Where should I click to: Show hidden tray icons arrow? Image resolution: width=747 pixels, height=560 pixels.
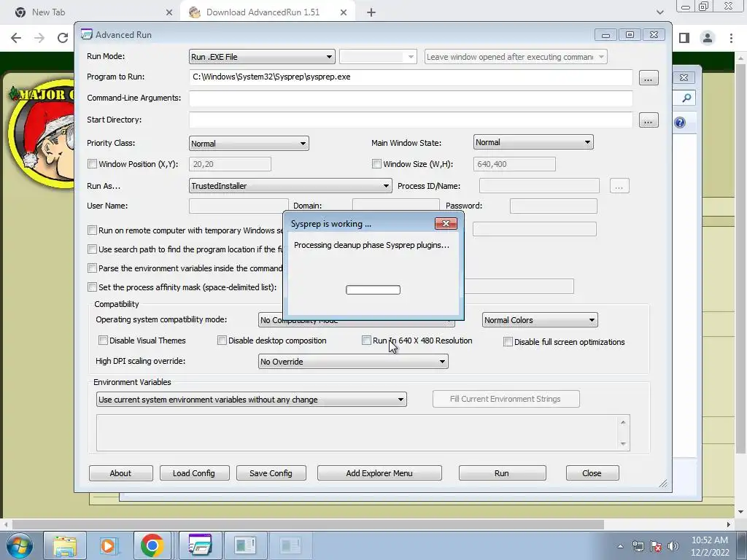[x=620, y=546]
